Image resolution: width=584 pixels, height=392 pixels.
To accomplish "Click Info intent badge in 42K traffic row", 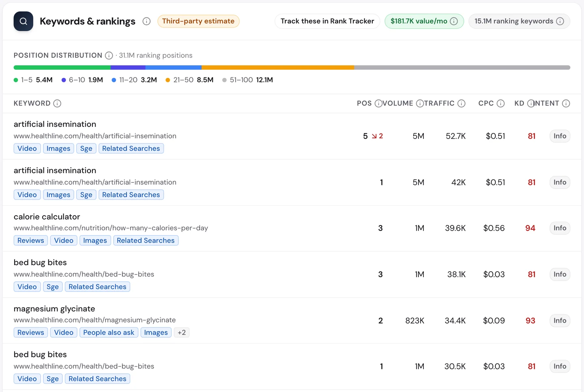I will 560,182.
